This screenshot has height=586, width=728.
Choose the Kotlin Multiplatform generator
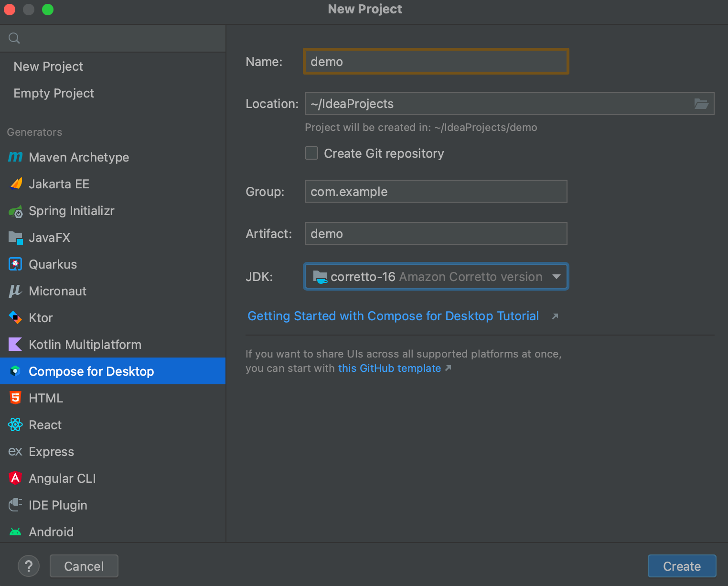click(113, 344)
